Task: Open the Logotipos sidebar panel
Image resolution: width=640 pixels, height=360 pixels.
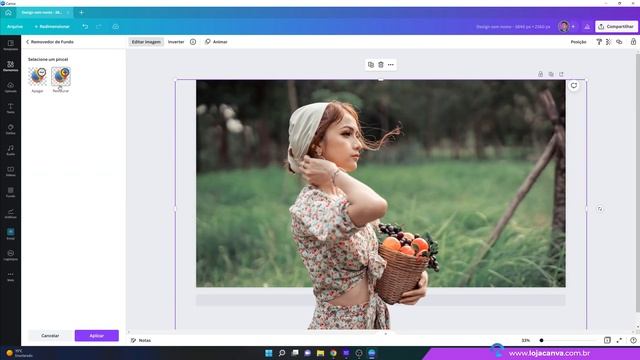Action: 11,256
